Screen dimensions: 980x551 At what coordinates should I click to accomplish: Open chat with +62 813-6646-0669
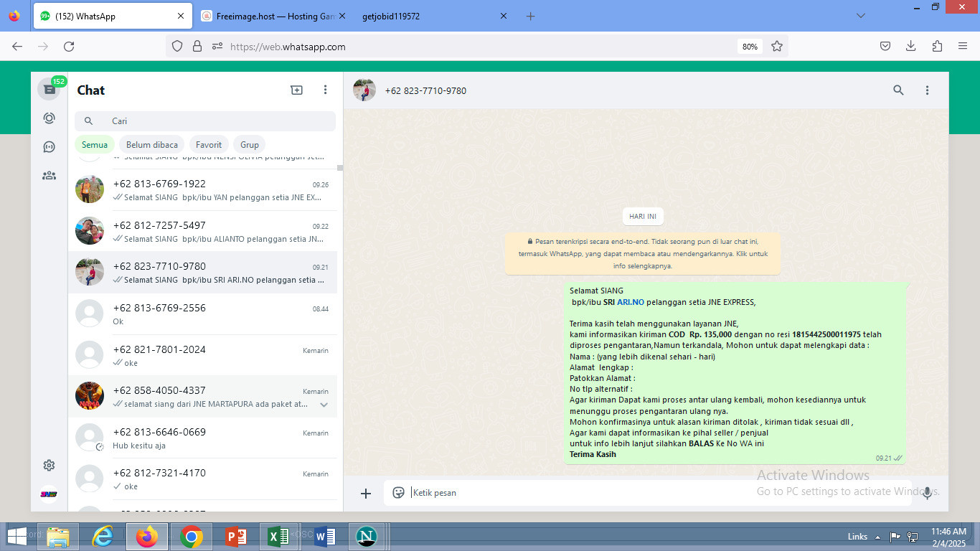coord(202,438)
